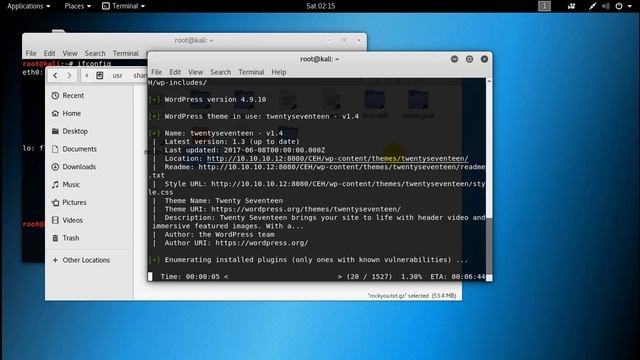Minimize the front terminal window
The height and width of the screenshot is (360, 640).
pos(454,59)
